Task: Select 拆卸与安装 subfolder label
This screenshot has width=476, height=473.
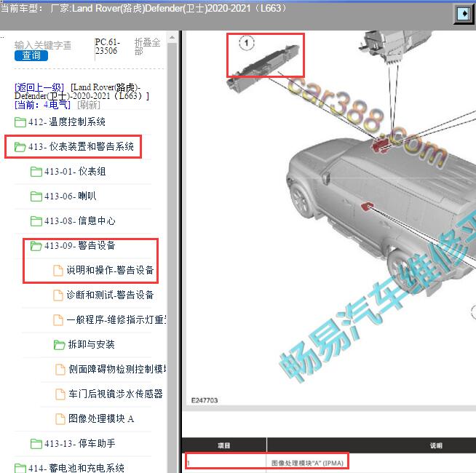Action: point(92,345)
